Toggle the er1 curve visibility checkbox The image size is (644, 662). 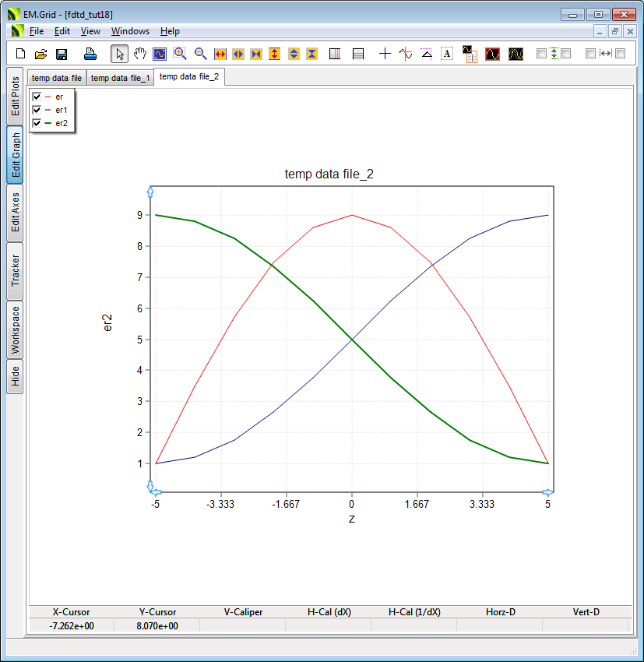click(37, 110)
